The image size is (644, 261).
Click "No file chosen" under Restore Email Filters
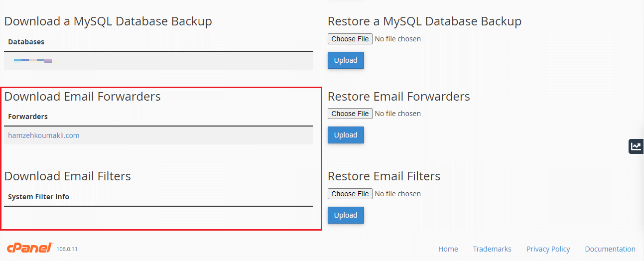pos(397,194)
